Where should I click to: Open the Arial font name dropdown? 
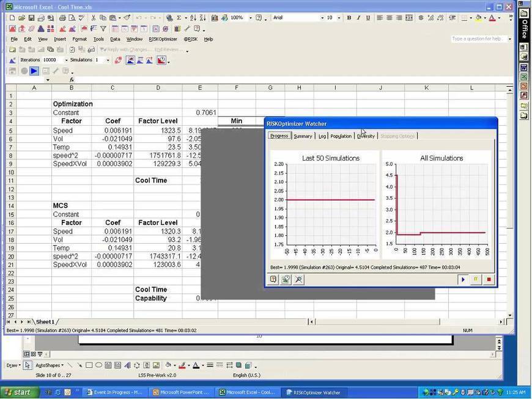[322, 18]
